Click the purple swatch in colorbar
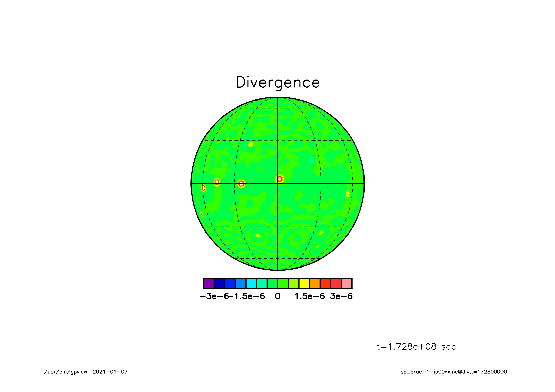555x392 pixels. pos(209,283)
